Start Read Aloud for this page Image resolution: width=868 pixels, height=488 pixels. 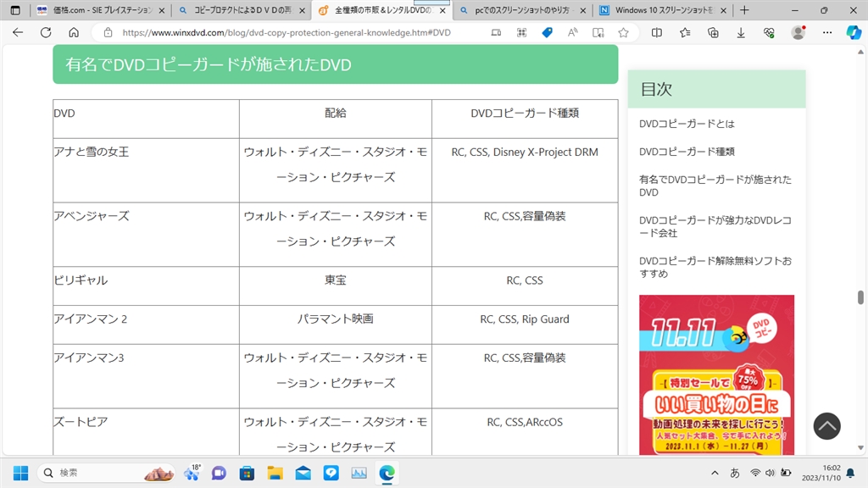(x=572, y=33)
